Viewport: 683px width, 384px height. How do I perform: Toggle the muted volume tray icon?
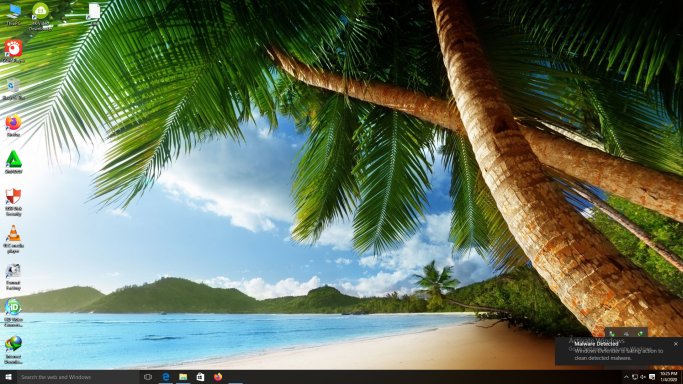(x=643, y=377)
